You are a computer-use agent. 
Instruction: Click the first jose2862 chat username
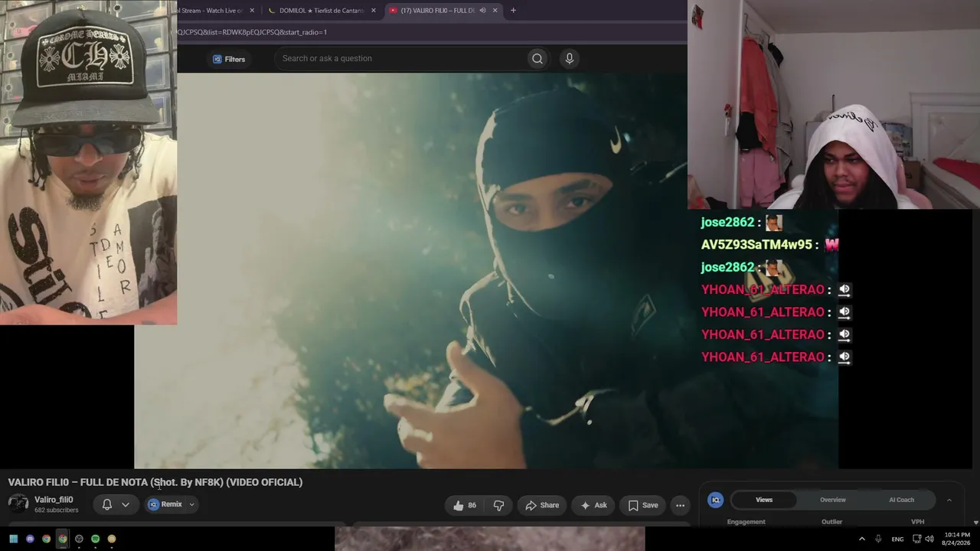(x=728, y=223)
